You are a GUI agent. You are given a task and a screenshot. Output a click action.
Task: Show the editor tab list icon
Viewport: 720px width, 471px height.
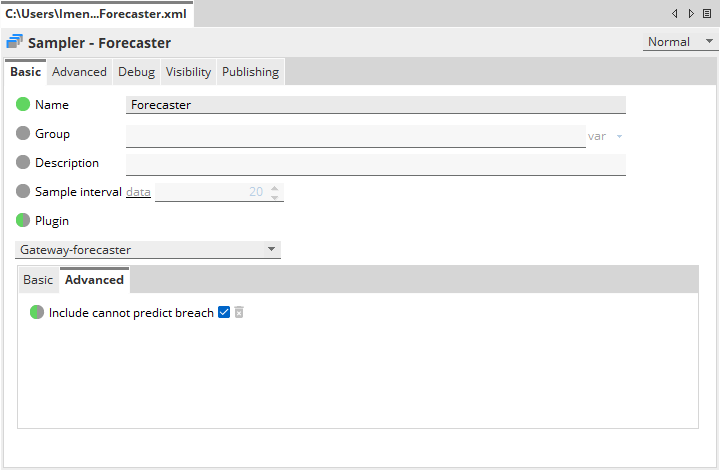tap(706, 13)
